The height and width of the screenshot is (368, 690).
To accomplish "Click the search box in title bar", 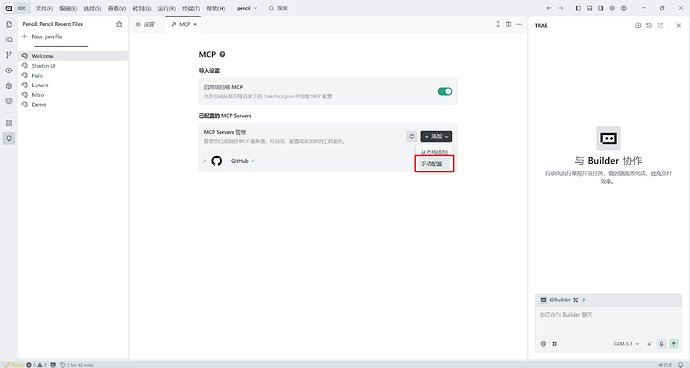I will (x=278, y=8).
